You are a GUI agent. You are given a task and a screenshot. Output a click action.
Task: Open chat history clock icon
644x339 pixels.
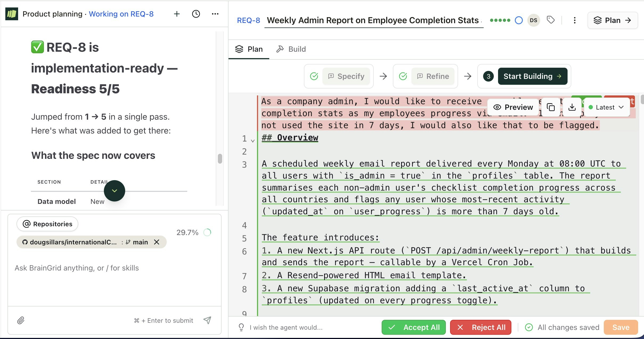point(196,14)
